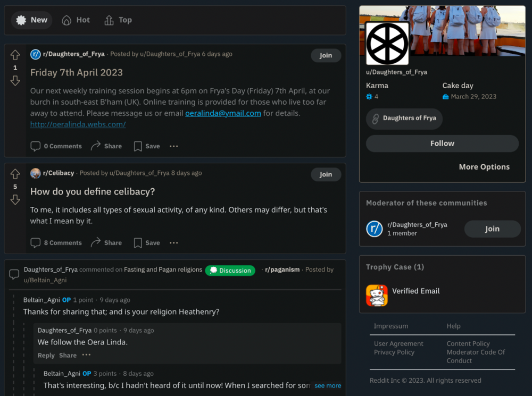Click the comment bubble icon beside Daughters_of_Frya commented

pyautogui.click(x=14, y=274)
